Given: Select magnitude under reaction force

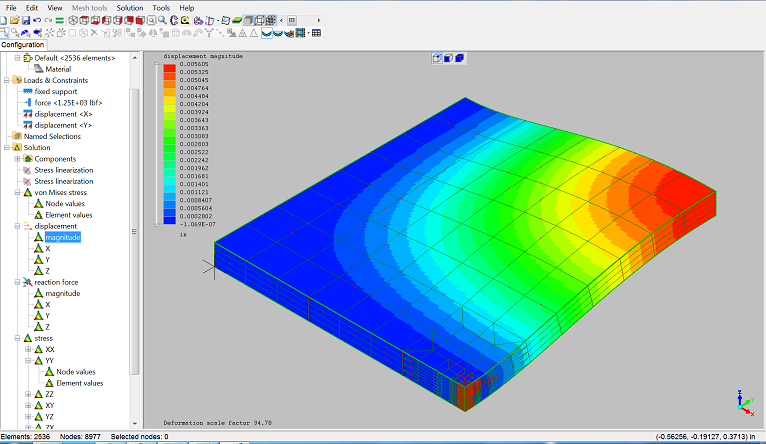Looking at the screenshot, I should (x=63, y=294).
